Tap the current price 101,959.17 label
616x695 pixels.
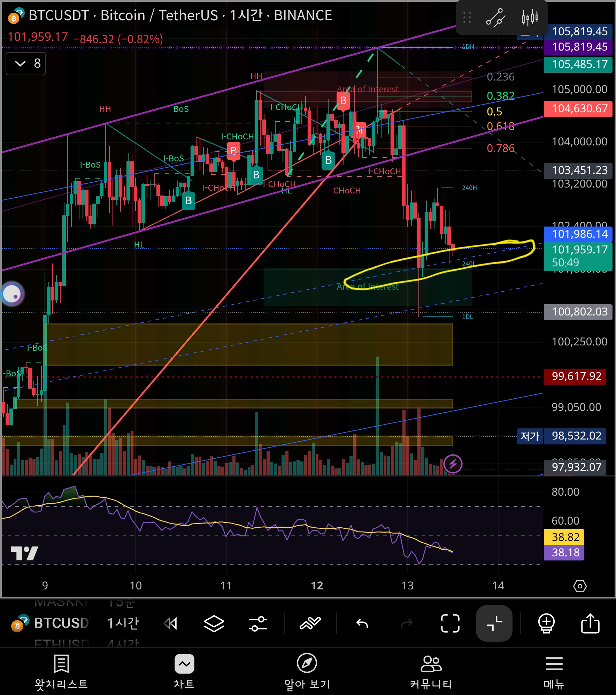578,256
